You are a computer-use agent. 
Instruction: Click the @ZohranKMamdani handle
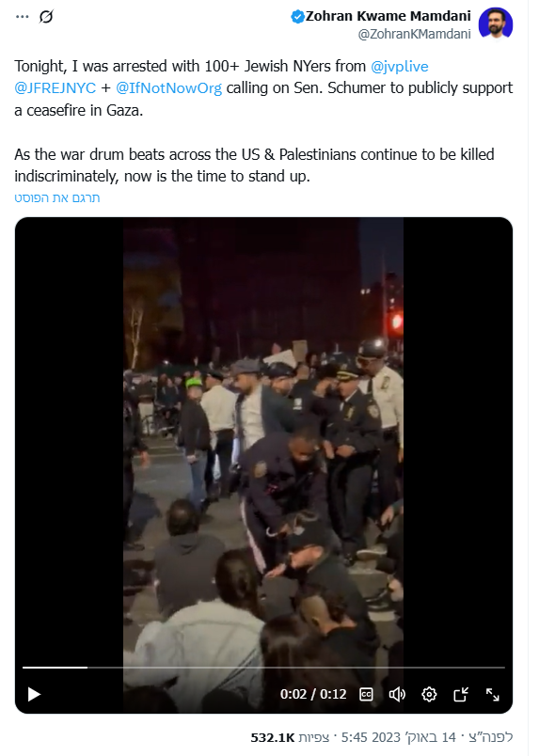pos(415,34)
